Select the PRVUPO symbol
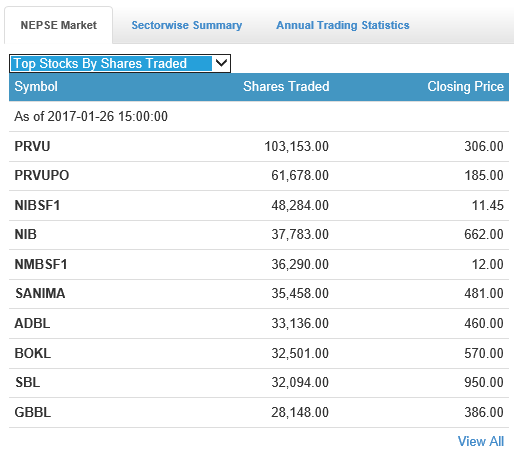This screenshot has height=476, width=516. tap(42, 175)
